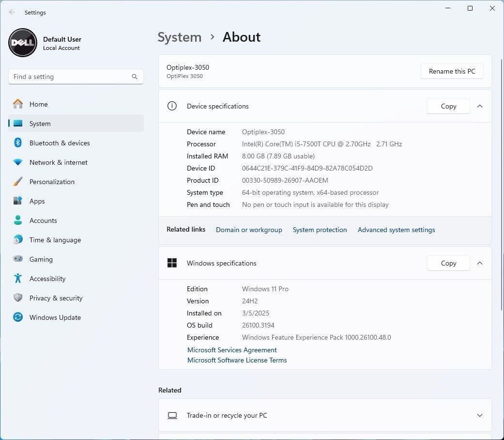This screenshot has width=504, height=440.
Task: Click the Network Wi-Fi icon
Action: pyautogui.click(x=18, y=162)
